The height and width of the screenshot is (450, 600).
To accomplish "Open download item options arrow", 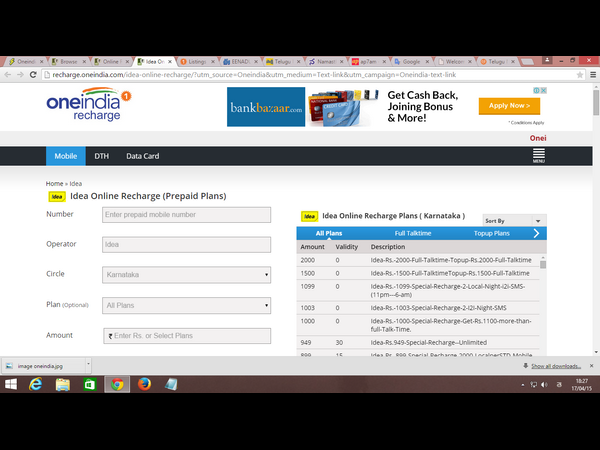I will tap(88, 365).
